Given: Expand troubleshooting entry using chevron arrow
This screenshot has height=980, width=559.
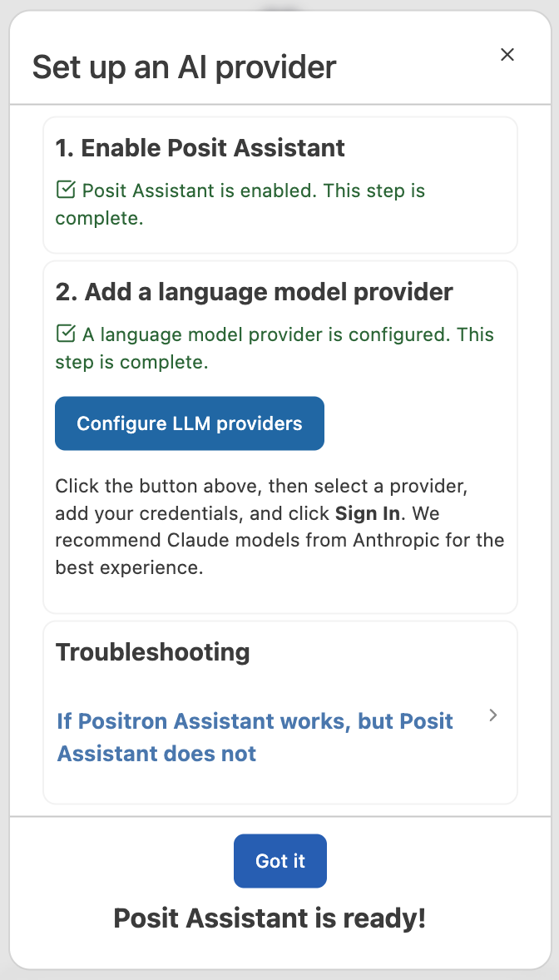Looking at the screenshot, I should tap(493, 715).
